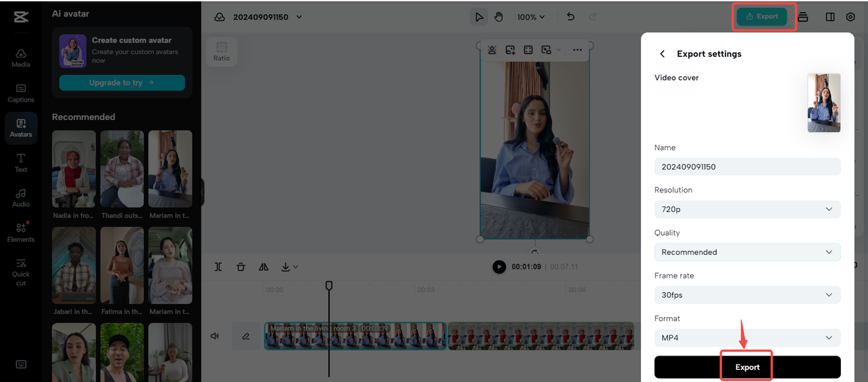Click the cloud save status icon
The height and width of the screenshot is (382, 868).
pyautogui.click(x=220, y=17)
